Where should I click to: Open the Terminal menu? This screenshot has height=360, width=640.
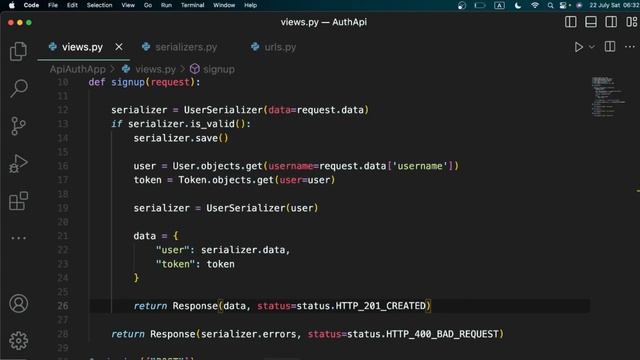[192, 5]
